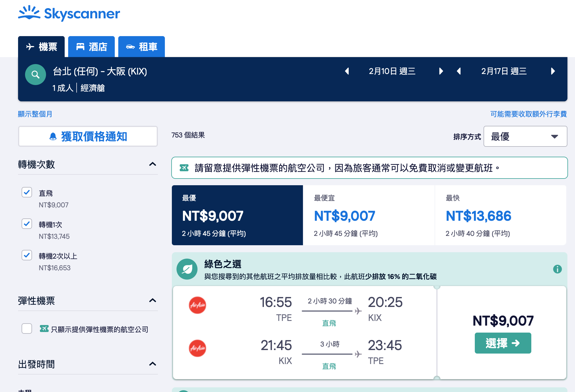Uncheck the 轉機2次以上 checkbox
The height and width of the screenshot is (392, 575).
pos(27,255)
